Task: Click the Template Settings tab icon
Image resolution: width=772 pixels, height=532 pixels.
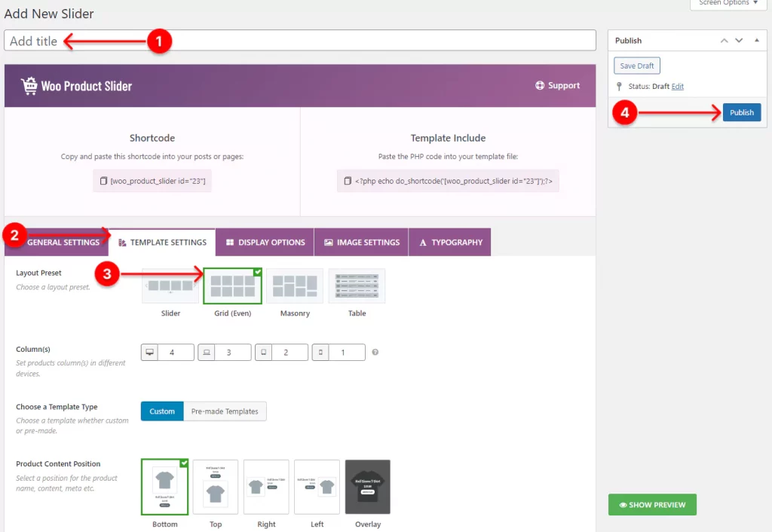Action: click(122, 242)
